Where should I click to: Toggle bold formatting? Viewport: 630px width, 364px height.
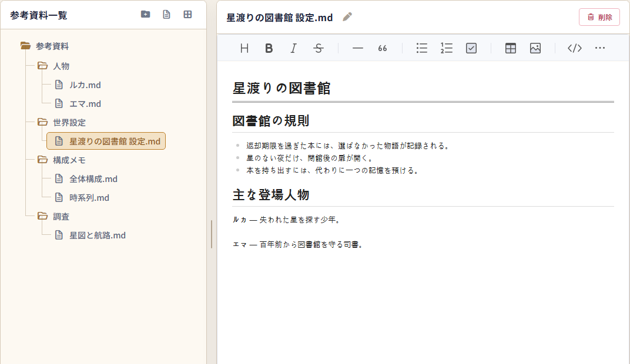point(269,48)
